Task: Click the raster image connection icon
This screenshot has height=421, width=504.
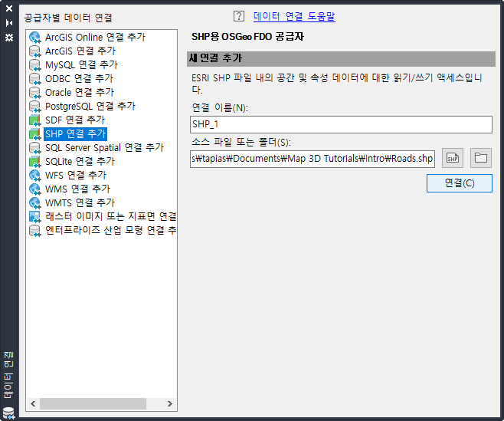Action: point(35,217)
